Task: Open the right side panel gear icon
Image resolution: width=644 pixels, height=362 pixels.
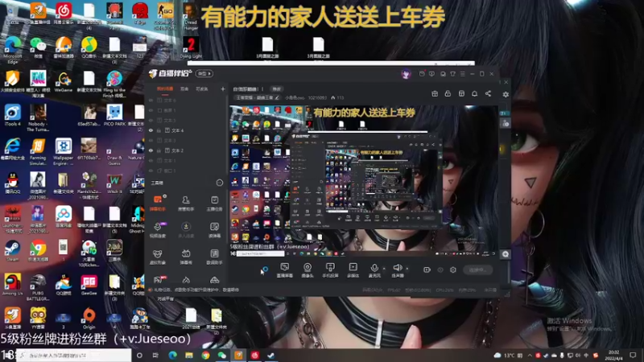Action: click(x=506, y=94)
